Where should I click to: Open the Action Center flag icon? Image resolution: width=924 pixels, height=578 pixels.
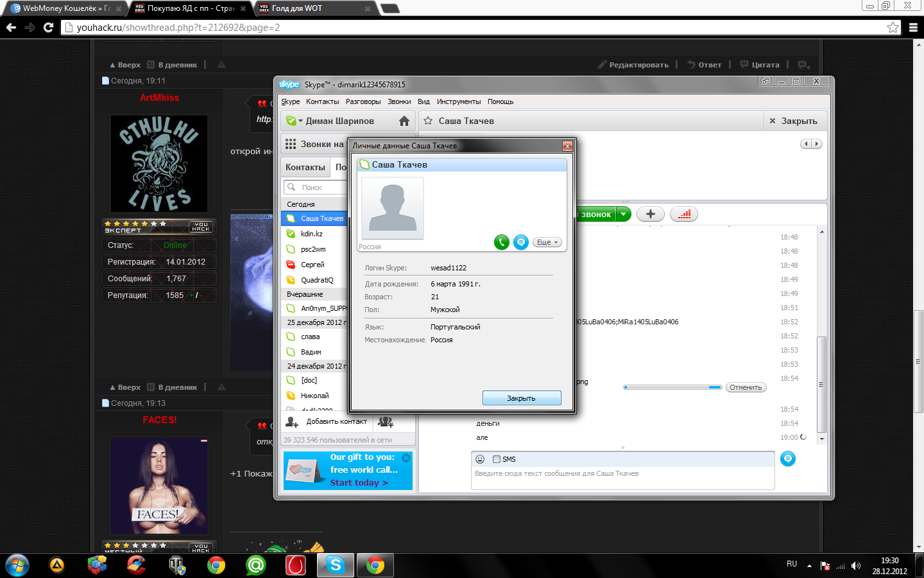825,566
